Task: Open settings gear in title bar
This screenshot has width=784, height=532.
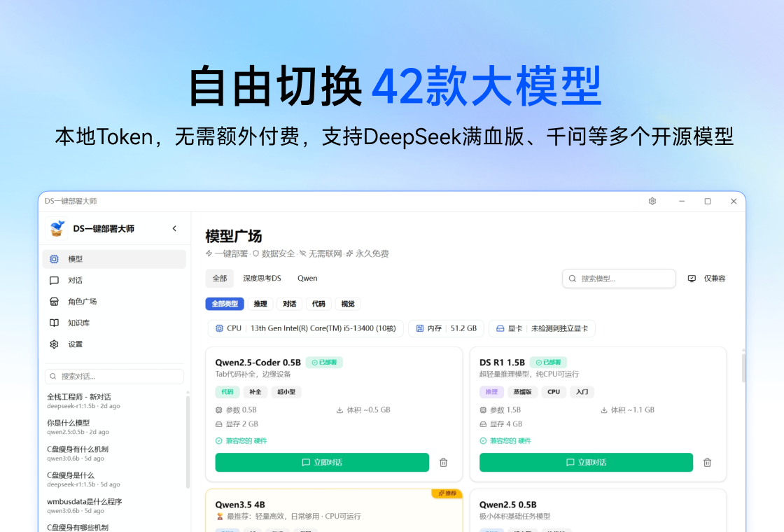Action: point(652,201)
